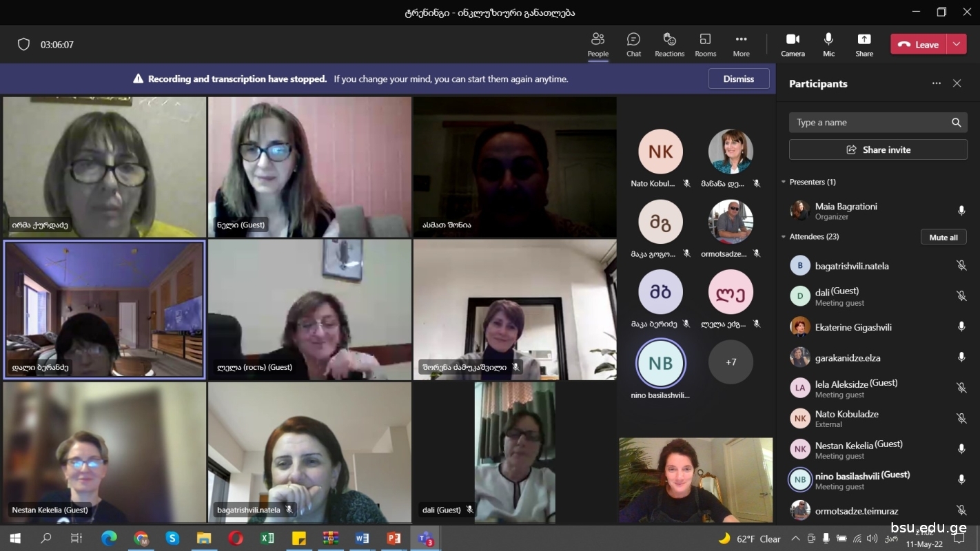Collapse the Presenters section
Image resolution: width=980 pixels, height=551 pixels.
tap(784, 182)
